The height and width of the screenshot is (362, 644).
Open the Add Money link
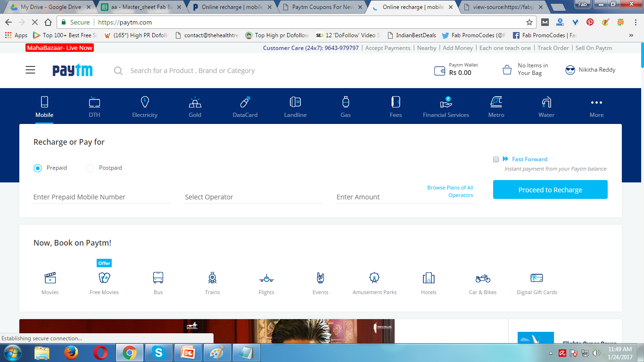click(x=458, y=48)
